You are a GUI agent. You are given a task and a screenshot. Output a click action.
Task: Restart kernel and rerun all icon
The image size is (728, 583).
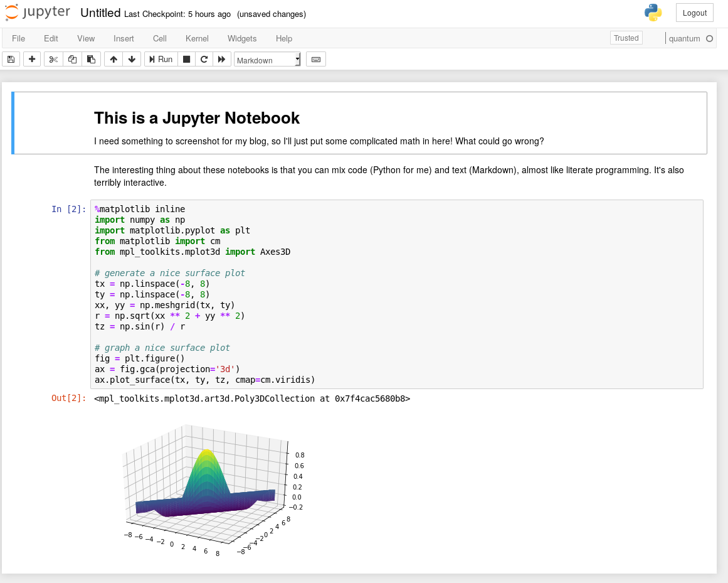pos(222,60)
